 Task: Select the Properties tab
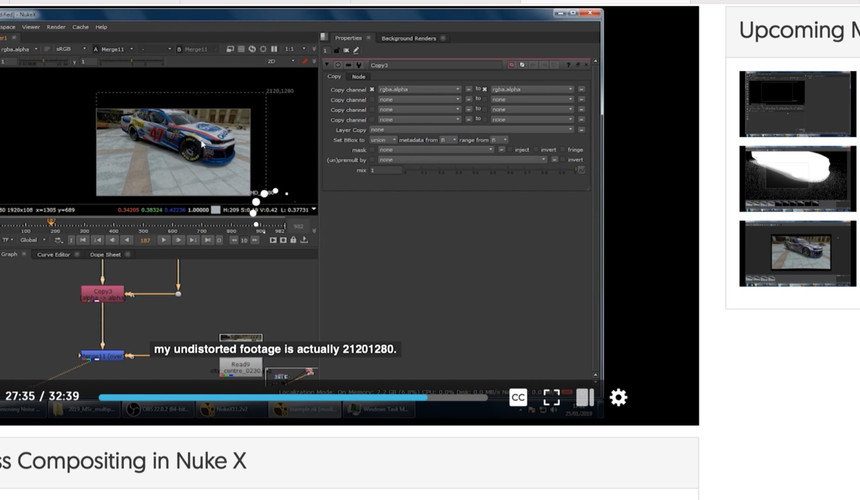tap(348, 38)
